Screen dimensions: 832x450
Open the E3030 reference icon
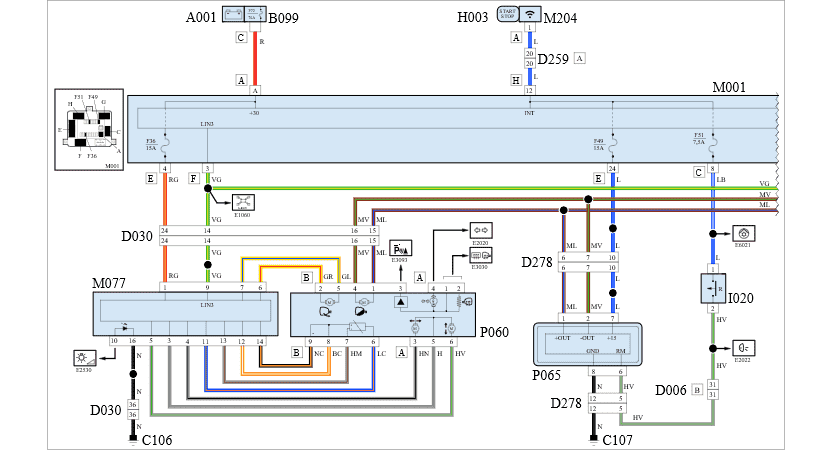480,254
